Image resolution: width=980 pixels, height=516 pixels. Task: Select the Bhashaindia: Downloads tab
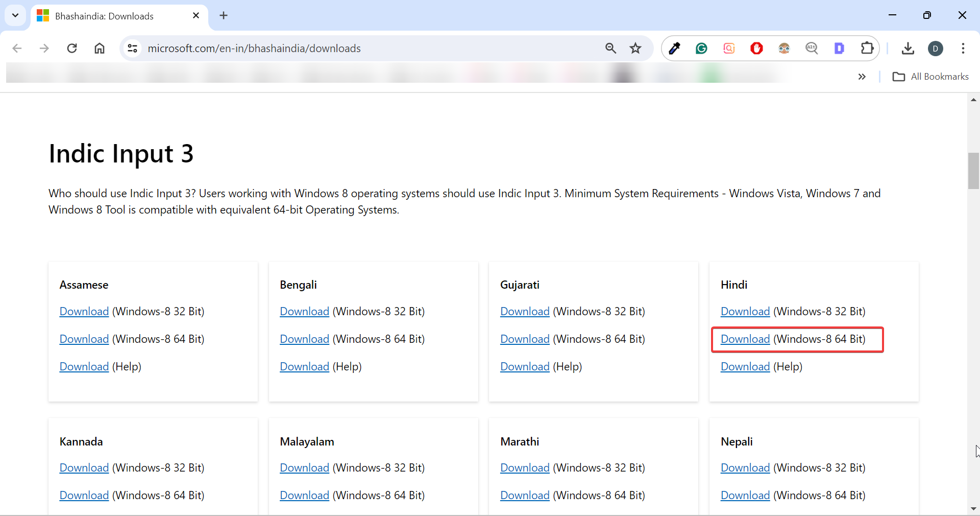(x=119, y=16)
